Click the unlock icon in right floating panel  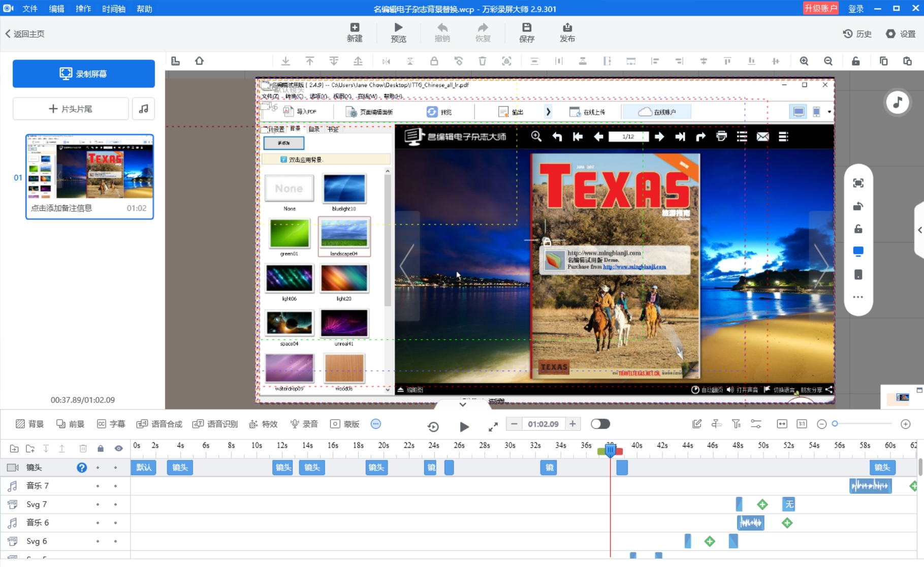858,229
